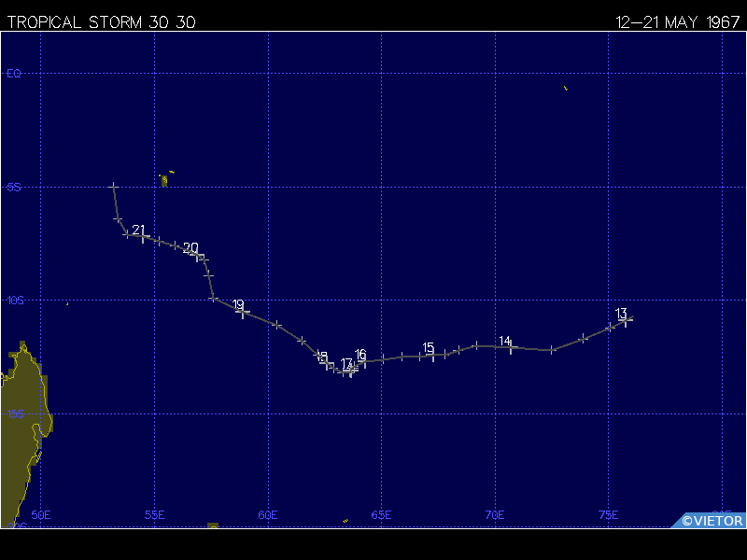Click the 'TROPICAL STORM 30 30' title
The width and height of the screenshot is (747, 560).
[x=101, y=22]
